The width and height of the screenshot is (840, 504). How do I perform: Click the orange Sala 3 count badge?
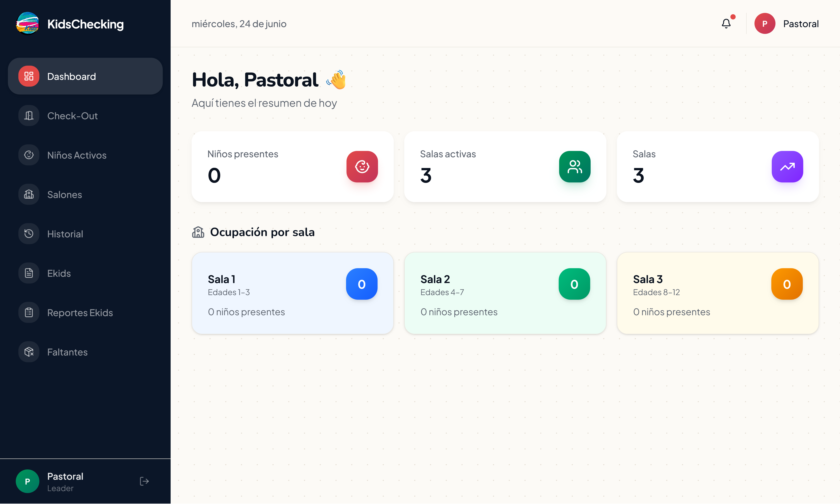coord(787,284)
